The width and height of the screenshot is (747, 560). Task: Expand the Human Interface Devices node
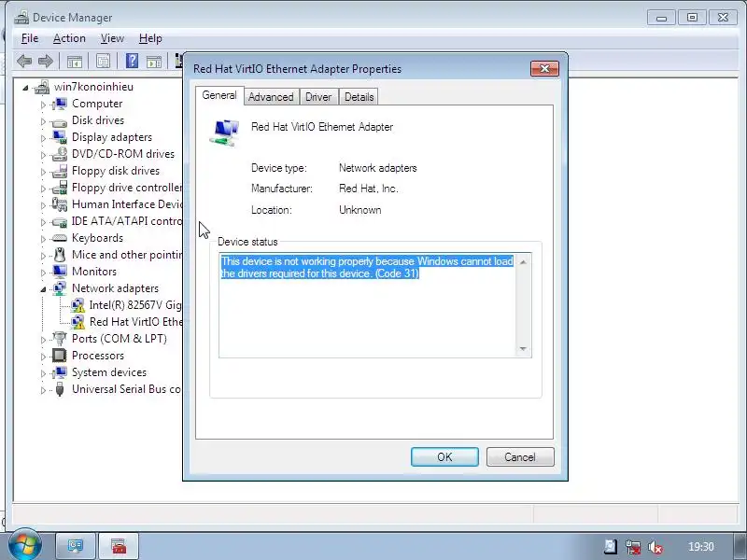[43, 205]
